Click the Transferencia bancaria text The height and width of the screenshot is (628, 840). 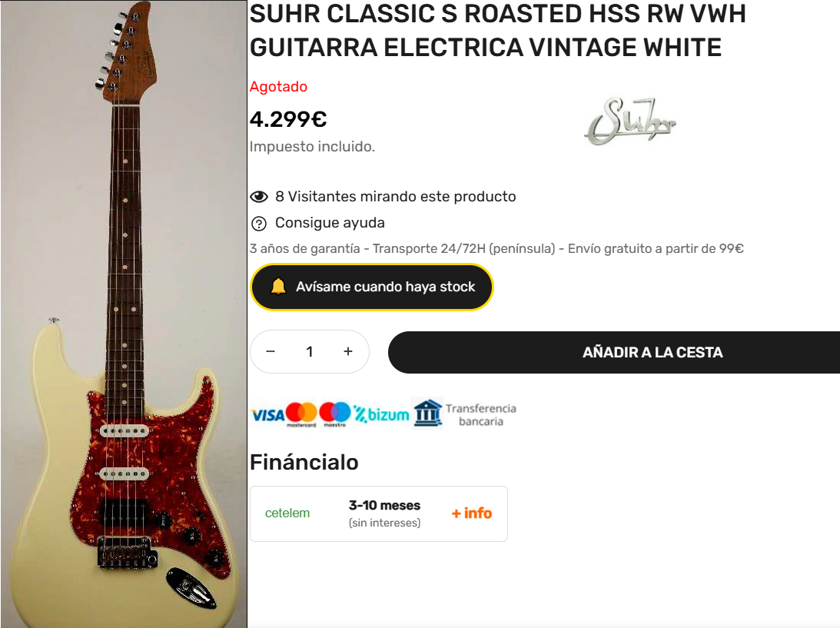[x=480, y=415]
